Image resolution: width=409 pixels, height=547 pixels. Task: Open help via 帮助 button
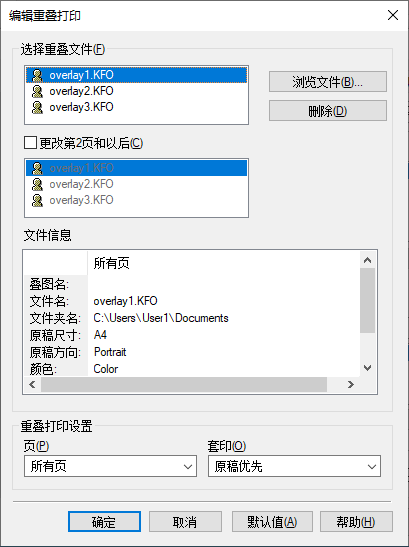point(356,522)
